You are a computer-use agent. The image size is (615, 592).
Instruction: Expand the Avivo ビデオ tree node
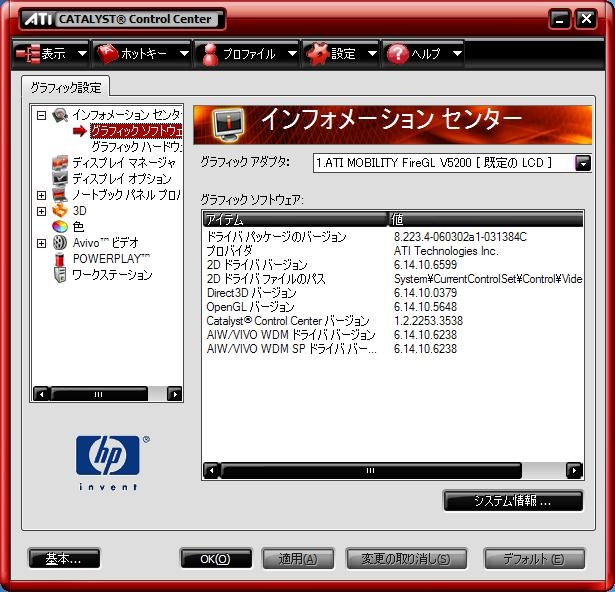(41, 243)
